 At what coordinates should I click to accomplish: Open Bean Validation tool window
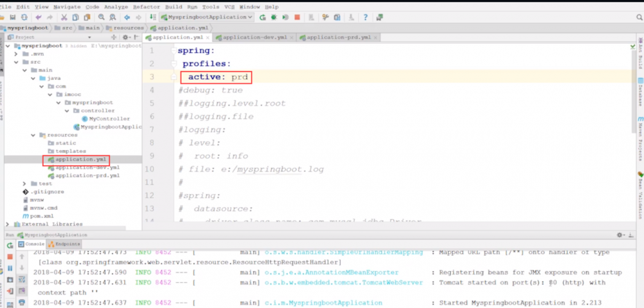[640, 195]
